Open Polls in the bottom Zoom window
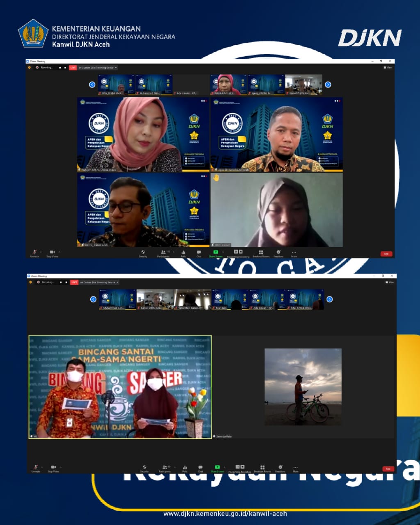Viewport: 420px width, 525px height. (185, 468)
